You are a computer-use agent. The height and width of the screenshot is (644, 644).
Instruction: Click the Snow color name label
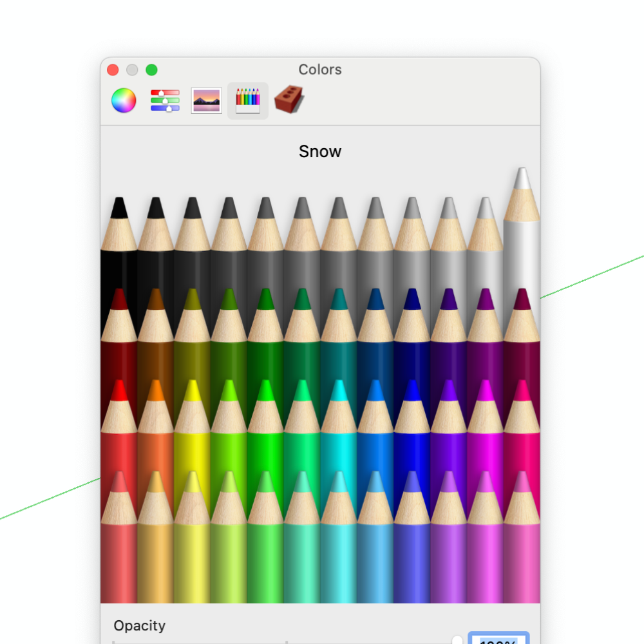pyautogui.click(x=320, y=151)
